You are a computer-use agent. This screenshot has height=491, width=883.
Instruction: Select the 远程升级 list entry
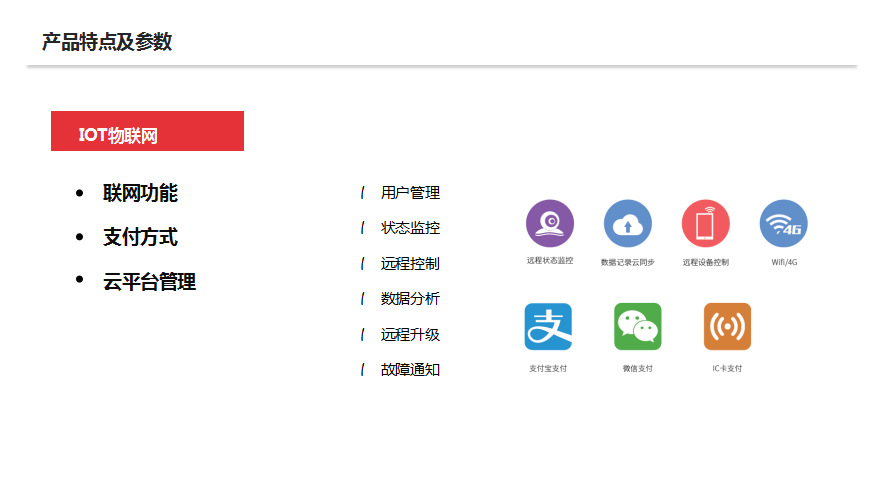(x=410, y=334)
